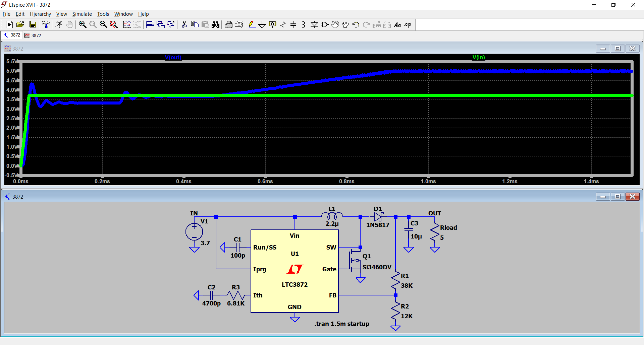
Task: Click the C2 4700p value
Action: [x=211, y=303]
